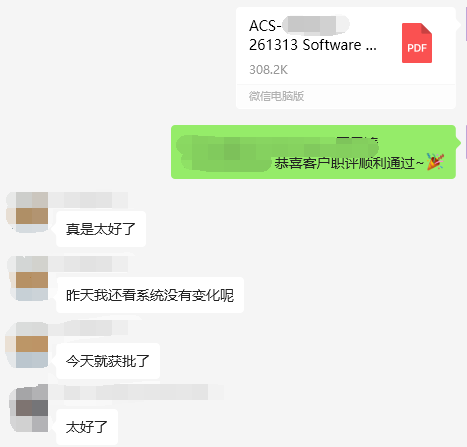
Task: Open the red PDF file icon
Action: click(417, 43)
